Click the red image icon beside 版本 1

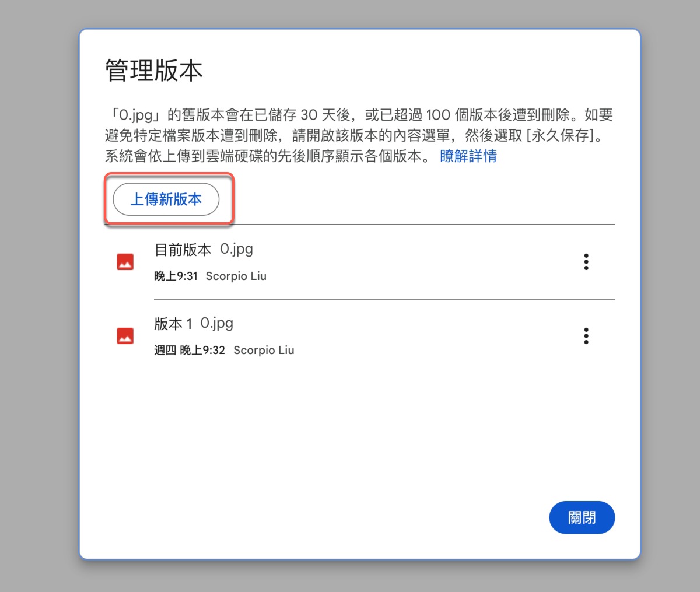(125, 336)
